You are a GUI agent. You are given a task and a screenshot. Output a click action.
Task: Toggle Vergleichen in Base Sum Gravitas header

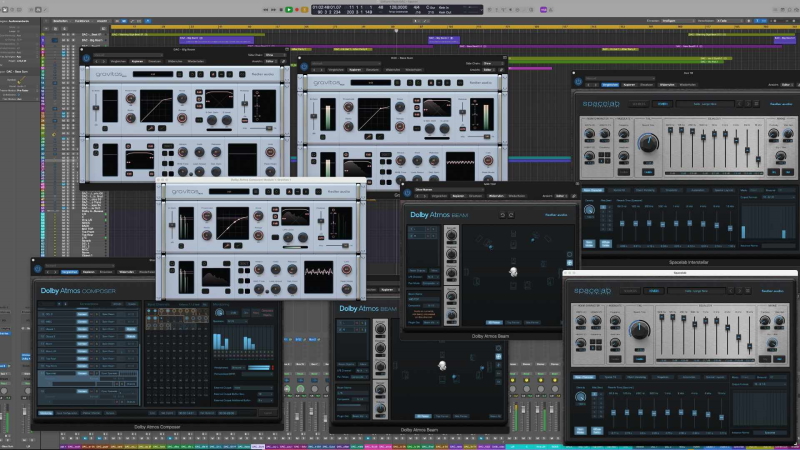point(336,70)
